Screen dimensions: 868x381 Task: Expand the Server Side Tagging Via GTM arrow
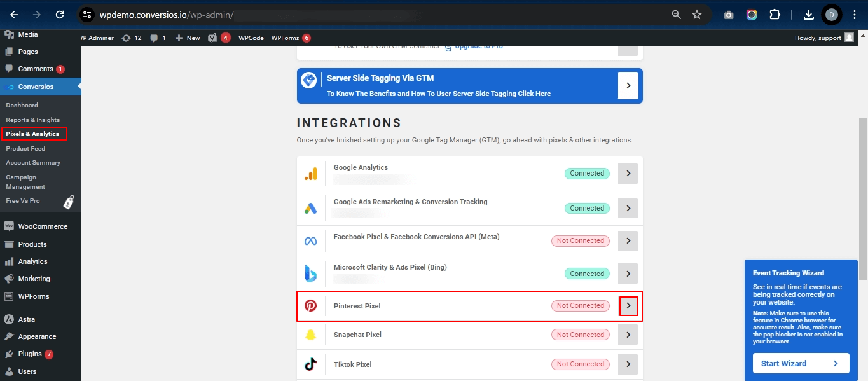coord(628,85)
